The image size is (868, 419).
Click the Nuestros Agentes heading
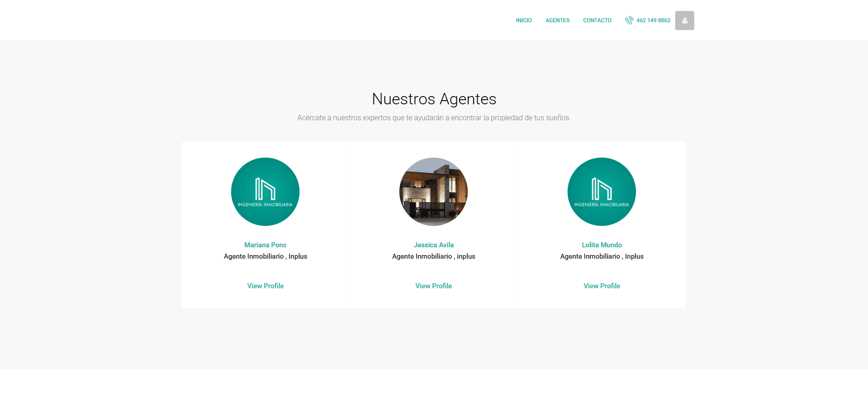pos(434,99)
